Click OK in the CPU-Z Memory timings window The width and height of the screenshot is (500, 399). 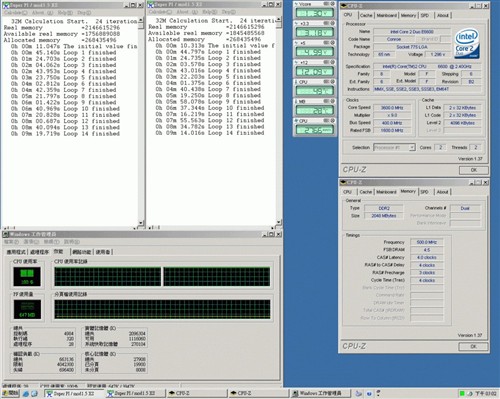(x=474, y=347)
